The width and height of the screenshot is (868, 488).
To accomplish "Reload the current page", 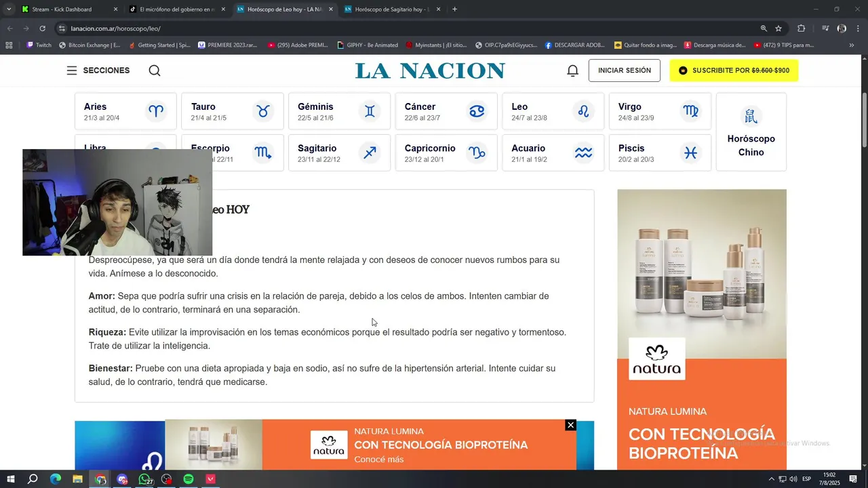I will (42, 28).
